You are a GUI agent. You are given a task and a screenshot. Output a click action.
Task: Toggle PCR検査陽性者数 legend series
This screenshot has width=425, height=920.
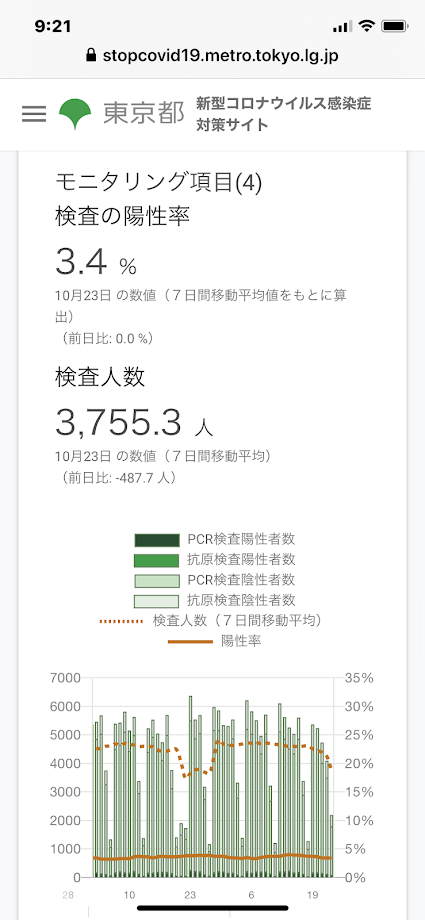coord(214,540)
